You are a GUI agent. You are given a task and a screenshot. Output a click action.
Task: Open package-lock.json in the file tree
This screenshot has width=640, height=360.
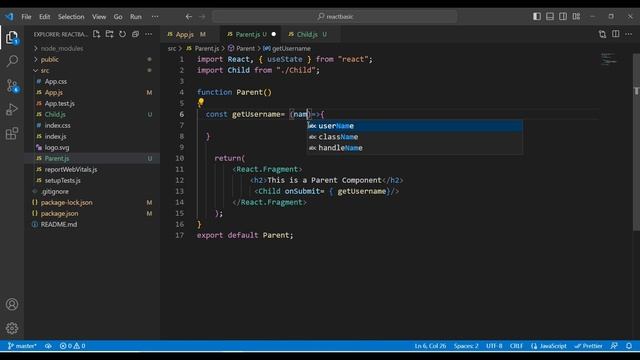(92, 202)
